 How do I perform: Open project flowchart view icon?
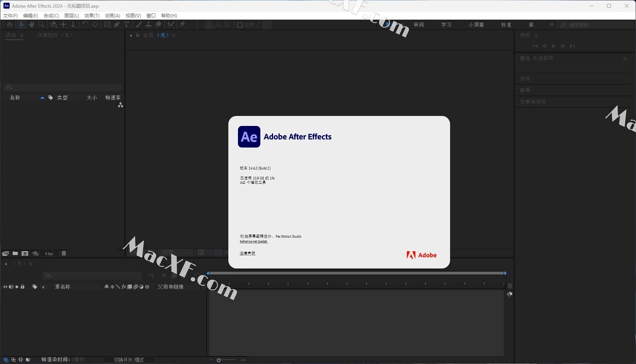(120, 105)
